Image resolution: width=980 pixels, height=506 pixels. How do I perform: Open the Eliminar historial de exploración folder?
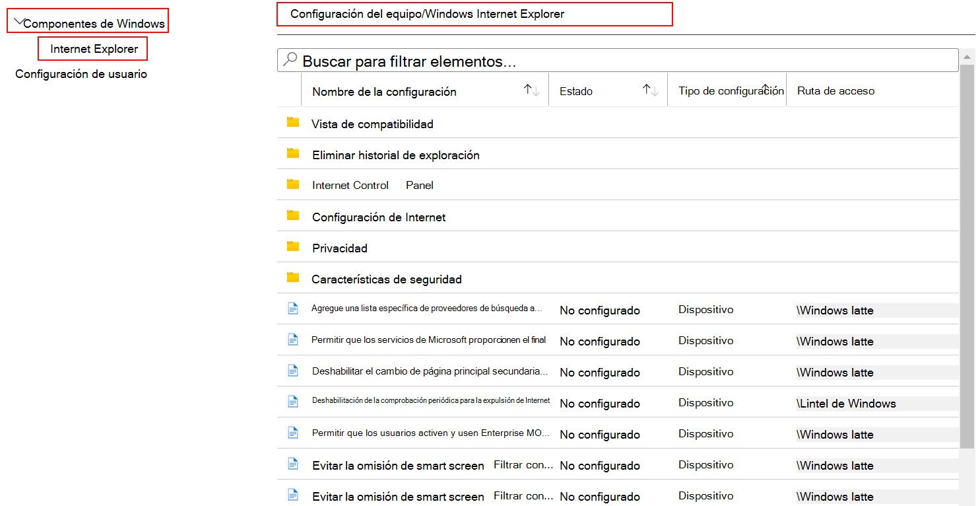pyautogui.click(x=396, y=155)
